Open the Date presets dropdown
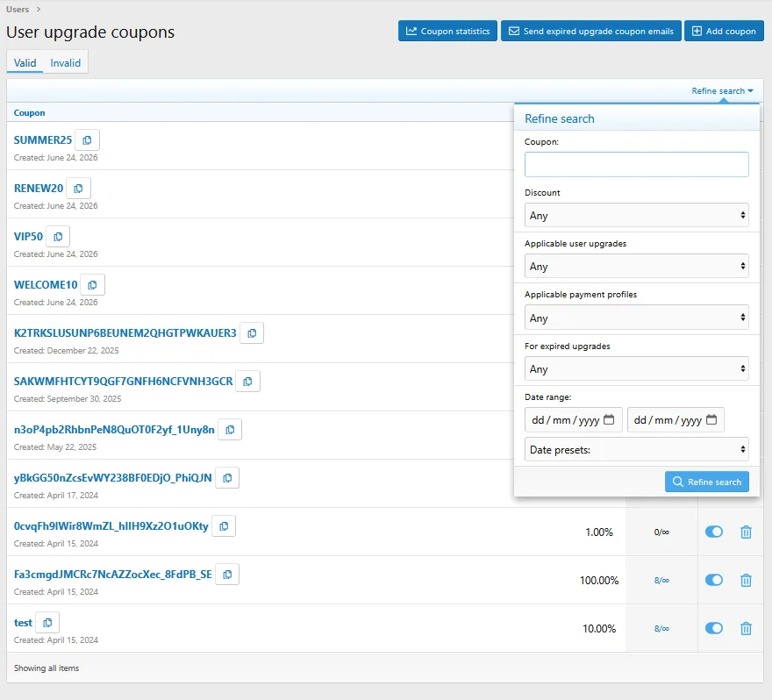 coord(637,449)
